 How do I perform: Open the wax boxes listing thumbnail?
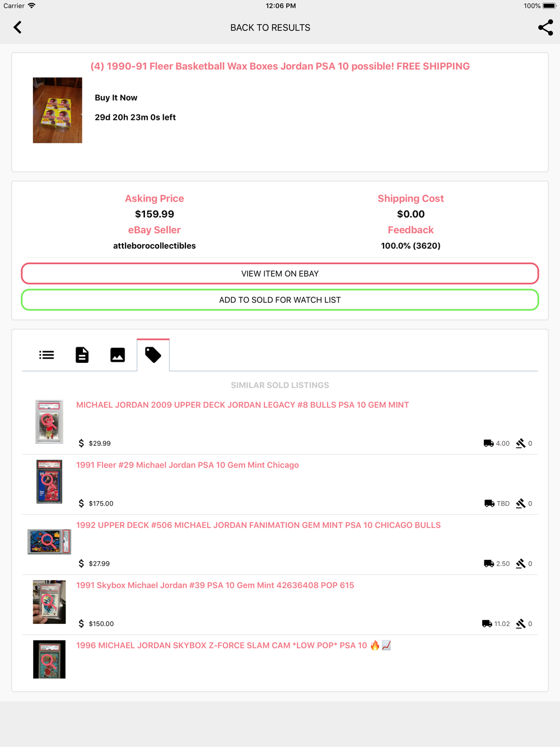[x=57, y=110]
